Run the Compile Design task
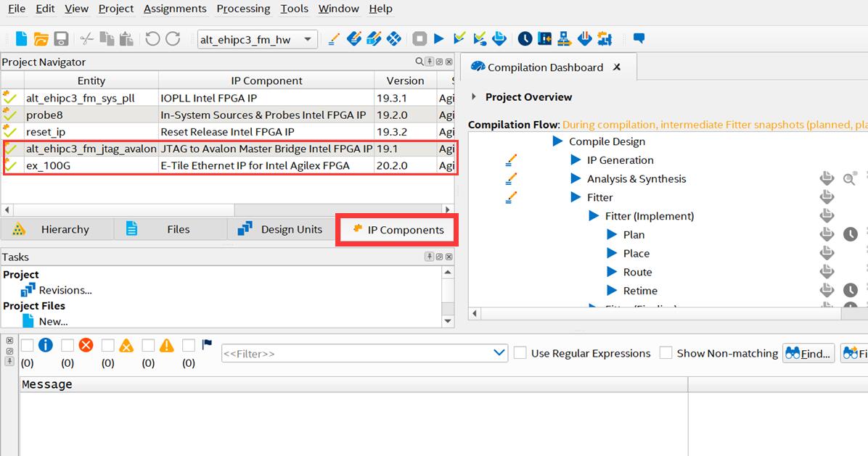This screenshot has width=868, height=456. click(557, 141)
